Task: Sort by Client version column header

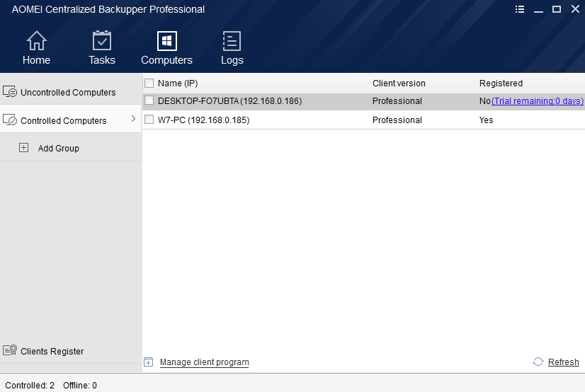Action: point(399,83)
